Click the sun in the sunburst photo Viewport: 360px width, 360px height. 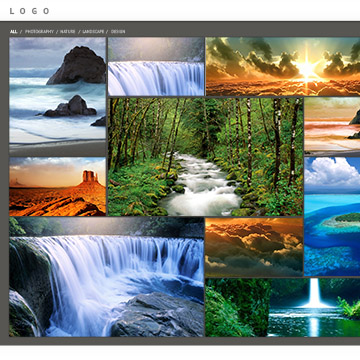click(x=307, y=69)
